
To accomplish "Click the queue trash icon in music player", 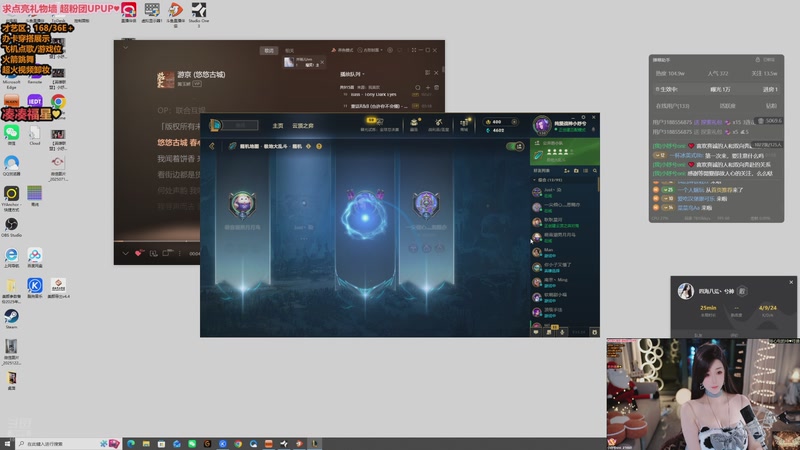I will pyautogui.click(x=436, y=87).
